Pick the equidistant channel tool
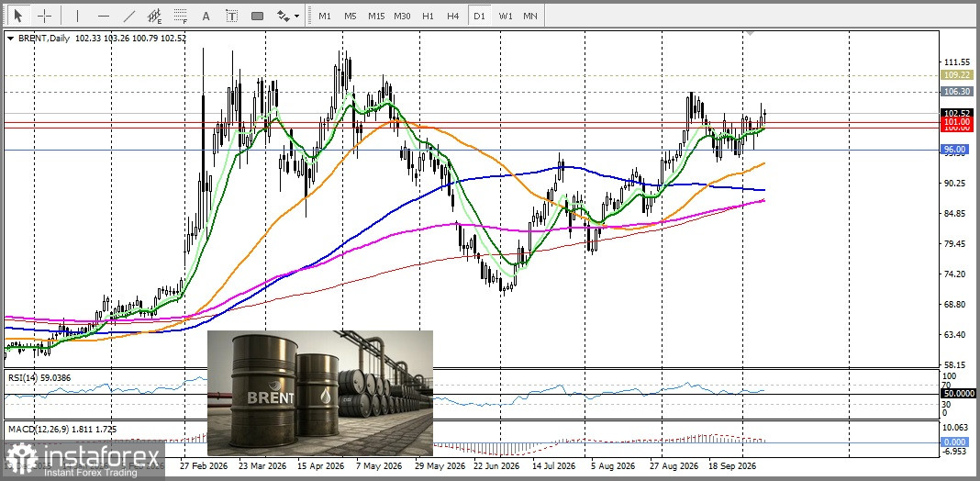This screenshot has width=980, height=481. click(155, 15)
